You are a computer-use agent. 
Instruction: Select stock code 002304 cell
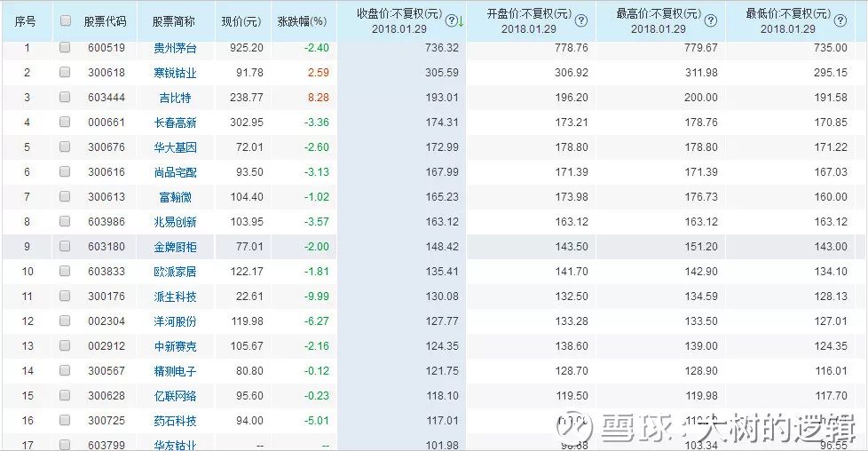[x=107, y=321]
